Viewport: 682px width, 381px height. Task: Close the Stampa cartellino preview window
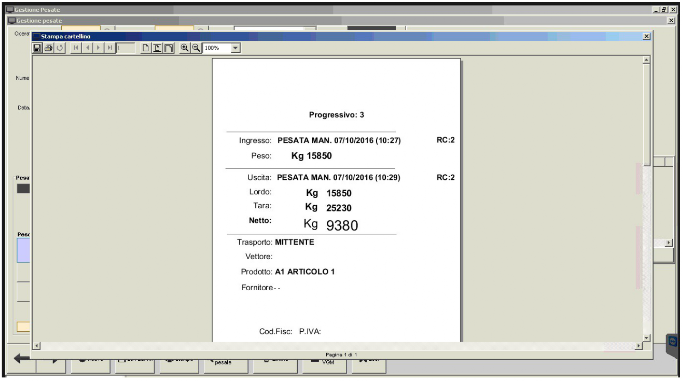click(646, 37)
